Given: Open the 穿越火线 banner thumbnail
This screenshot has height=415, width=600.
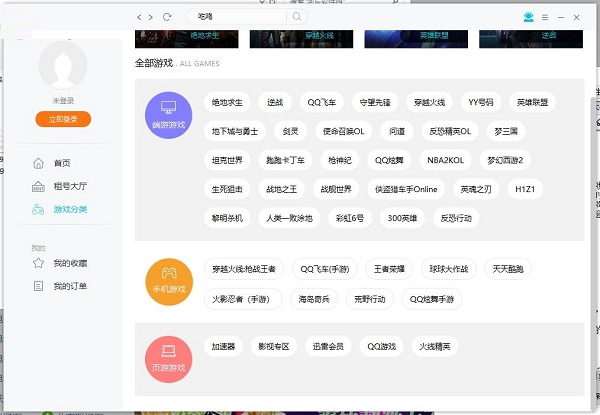Looking at the screenshot, I should point(302,39).
